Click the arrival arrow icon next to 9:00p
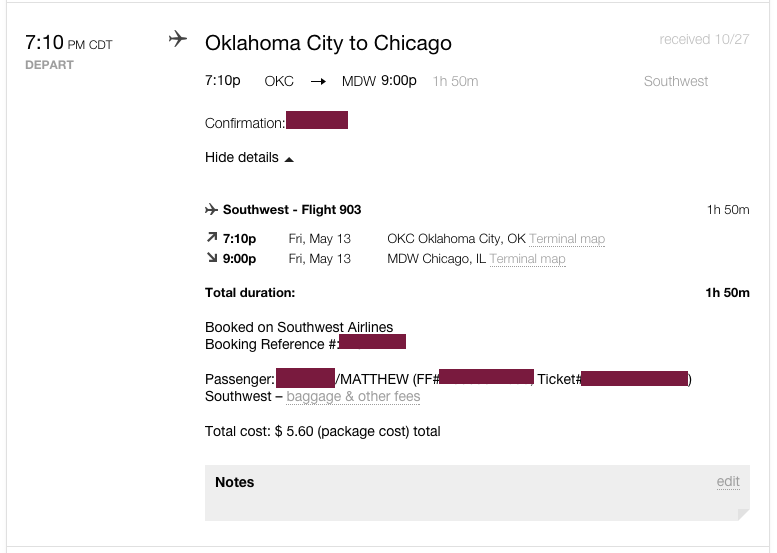Image resolution: width=777 pixels, height=553 pixels. [x=211, y=259]
